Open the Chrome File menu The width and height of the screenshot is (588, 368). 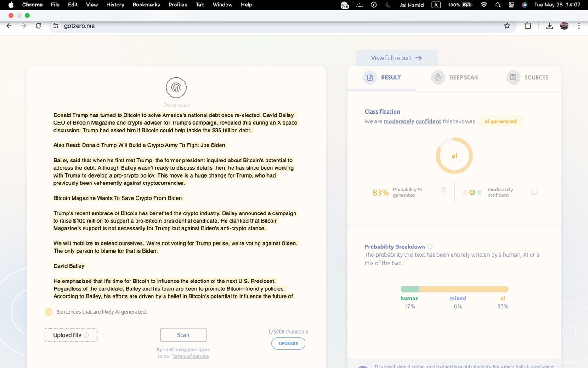pyautogui.click(x=55, y=5)
